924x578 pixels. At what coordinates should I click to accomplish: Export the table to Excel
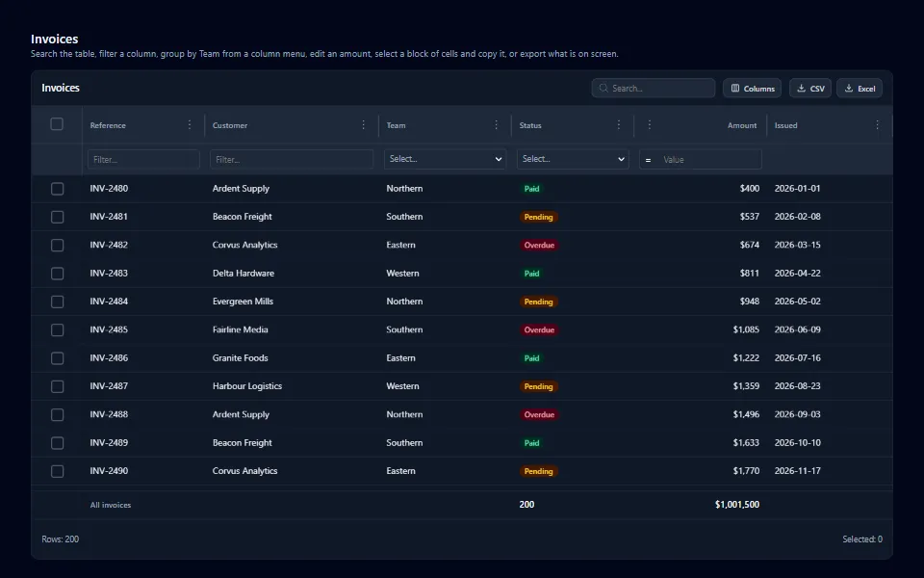coord(860,88)
